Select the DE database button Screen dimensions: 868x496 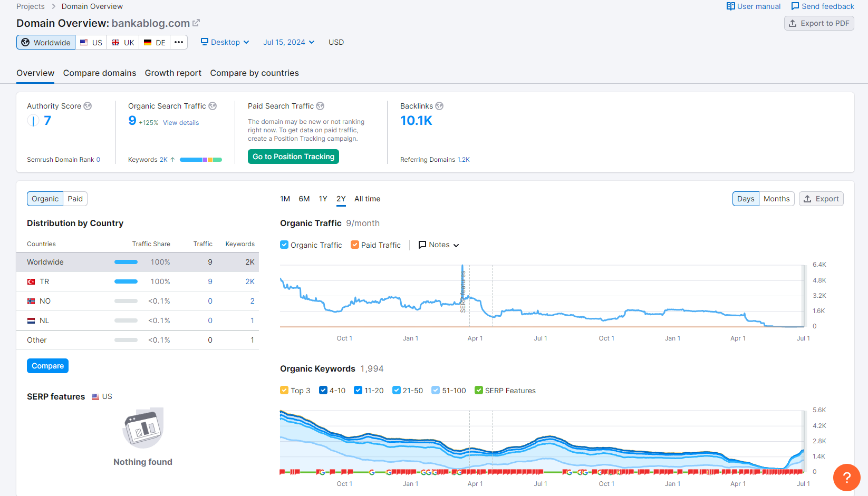[155, 42]
